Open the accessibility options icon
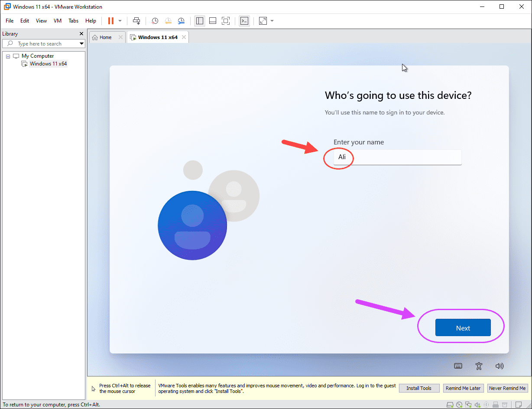Viewport: 532px width, 409px height. pyautogui.click(x=479, y=366)
